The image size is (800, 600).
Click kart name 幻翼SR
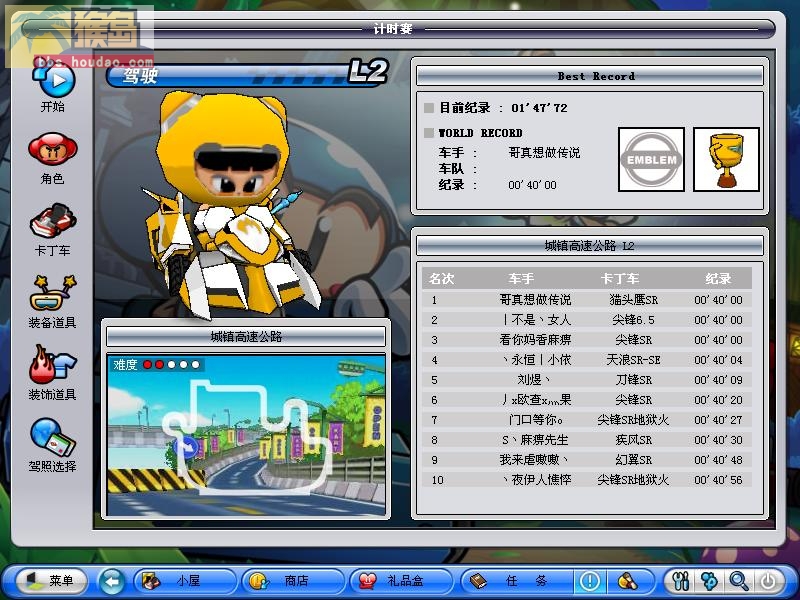pos(633,460)
